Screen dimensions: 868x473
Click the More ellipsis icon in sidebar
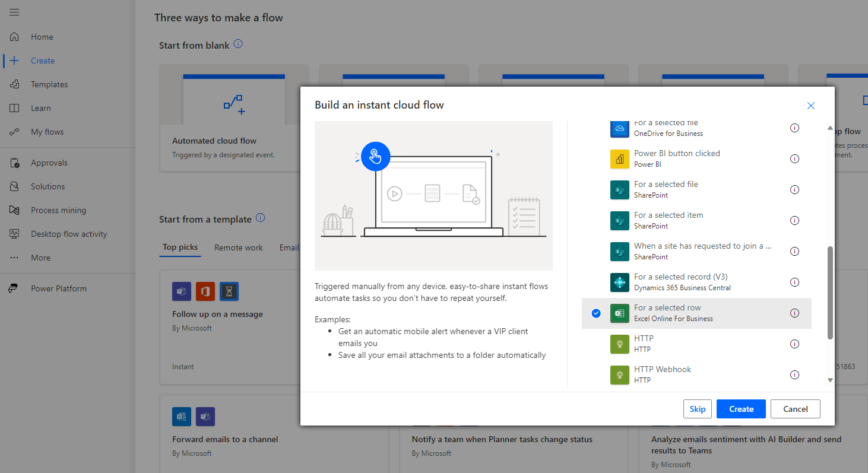(15, 258)
